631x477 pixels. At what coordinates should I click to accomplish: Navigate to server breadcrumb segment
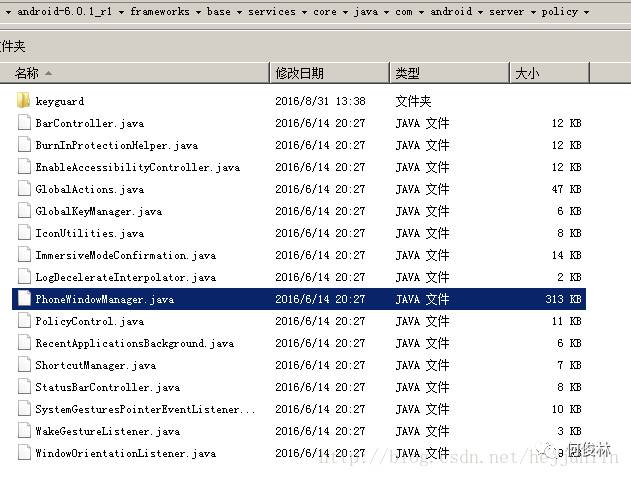coord(506,12)
